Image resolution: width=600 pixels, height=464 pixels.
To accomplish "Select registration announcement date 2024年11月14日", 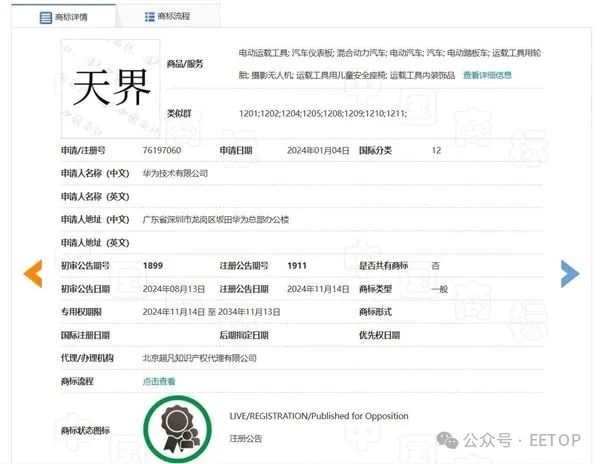I will click(318, 289).
